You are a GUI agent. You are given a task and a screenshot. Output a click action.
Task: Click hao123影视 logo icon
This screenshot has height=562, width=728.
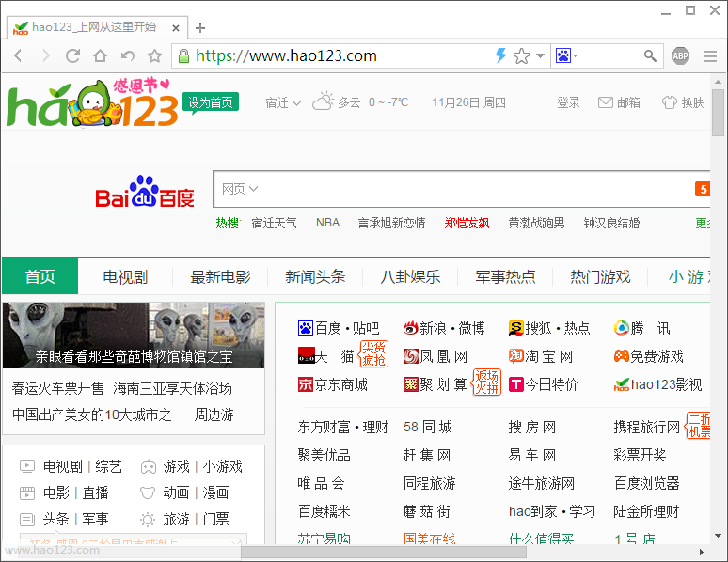[x=621, y=384]
